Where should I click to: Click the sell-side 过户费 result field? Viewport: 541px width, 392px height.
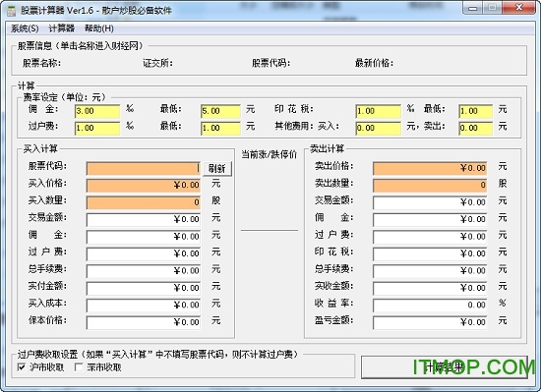click(430, 237)
